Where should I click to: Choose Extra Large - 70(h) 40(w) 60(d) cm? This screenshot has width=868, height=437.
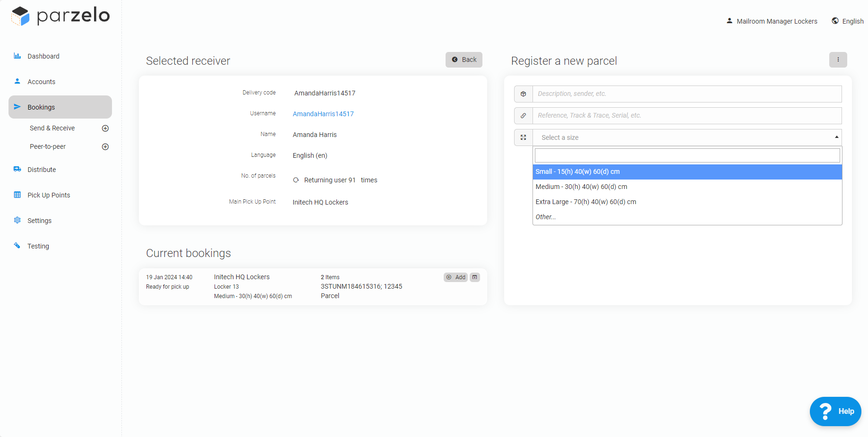click(x=687, y=202)
